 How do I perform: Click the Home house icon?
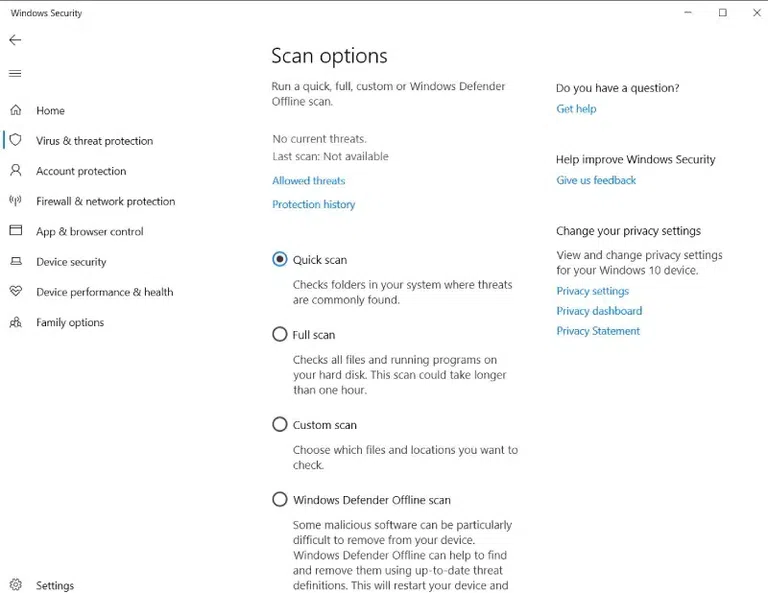click(x=16, y=110)
